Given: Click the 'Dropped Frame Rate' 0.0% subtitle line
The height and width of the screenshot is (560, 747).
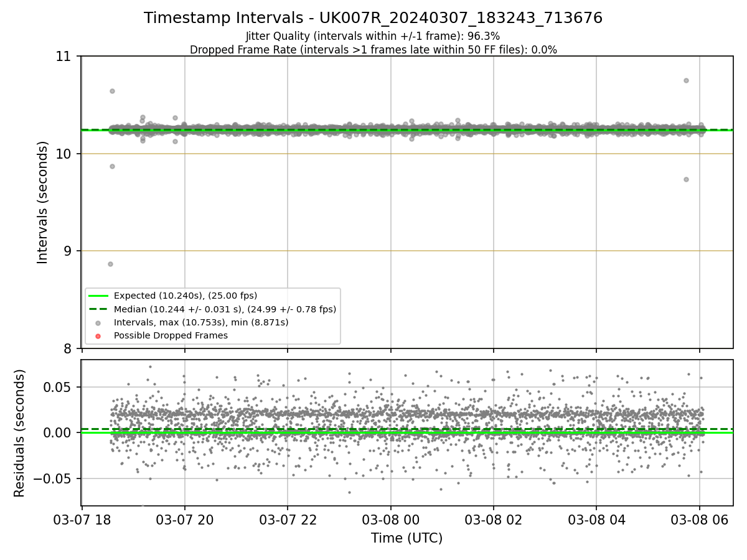Looking at the screenshot, I should pyautogui.click(x=373, y=50).
